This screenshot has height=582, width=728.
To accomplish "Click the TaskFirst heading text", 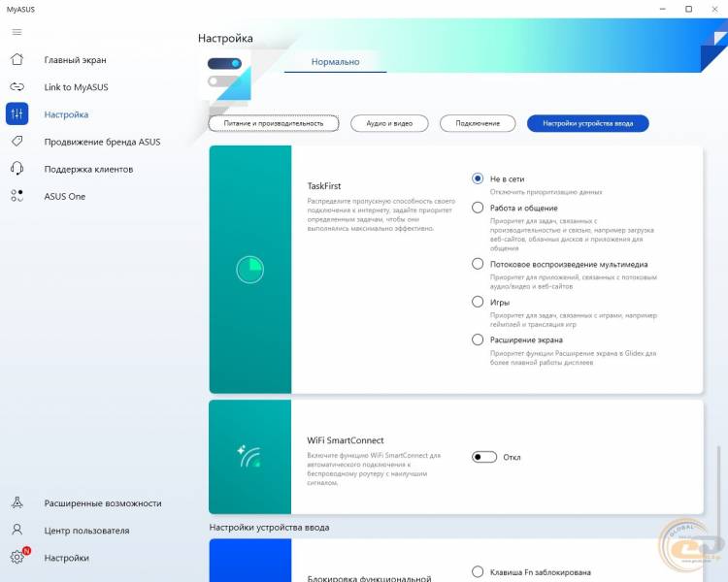I will tap(324, 186).
